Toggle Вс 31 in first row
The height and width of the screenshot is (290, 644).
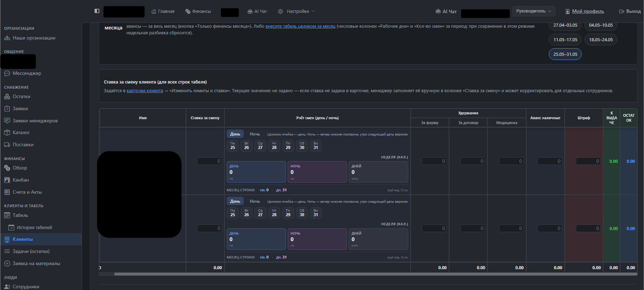[316, 146]
